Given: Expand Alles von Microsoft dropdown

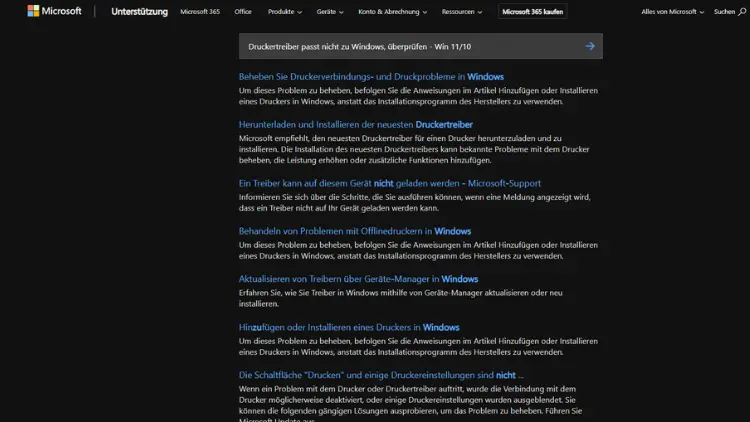Looking at the screenshot, I should pos(672,11).
